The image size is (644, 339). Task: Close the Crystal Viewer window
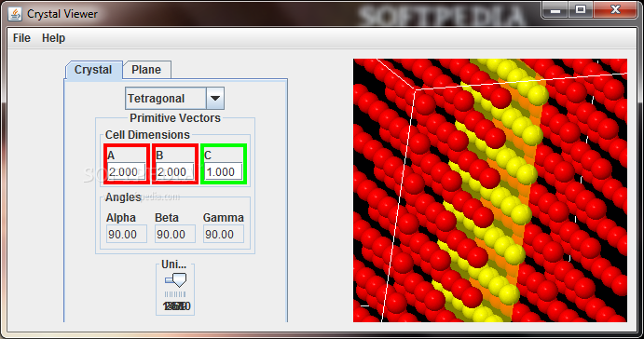click(615, 10)
